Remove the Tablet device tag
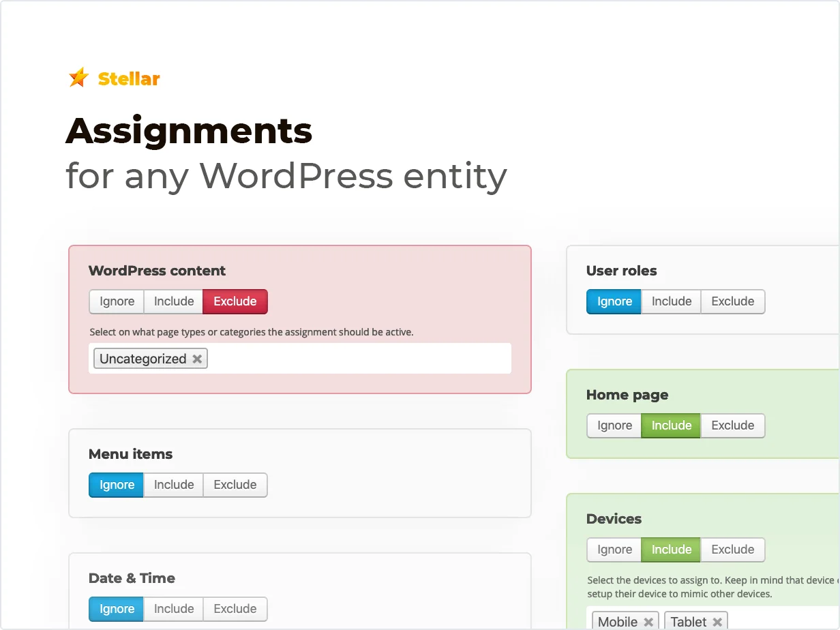The image size is (840, 630). (717, 621)
